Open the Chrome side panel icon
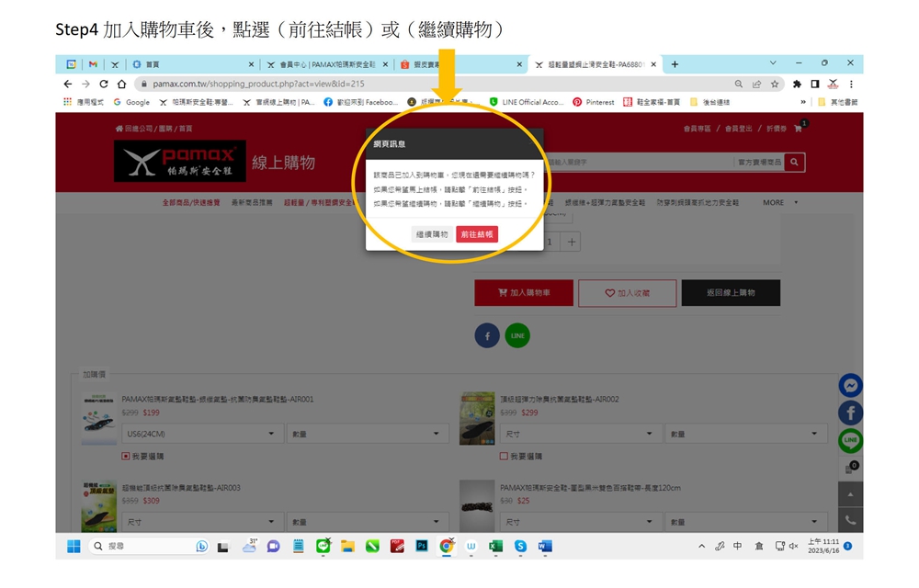Screen dimensions: 919x588 [x=814, y=84]
